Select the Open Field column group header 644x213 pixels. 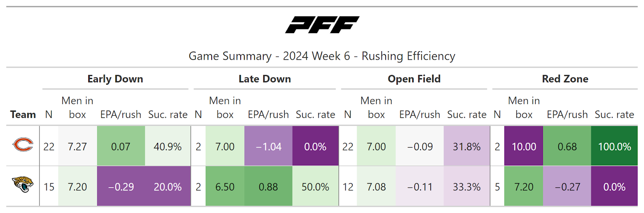pos(414,79)
